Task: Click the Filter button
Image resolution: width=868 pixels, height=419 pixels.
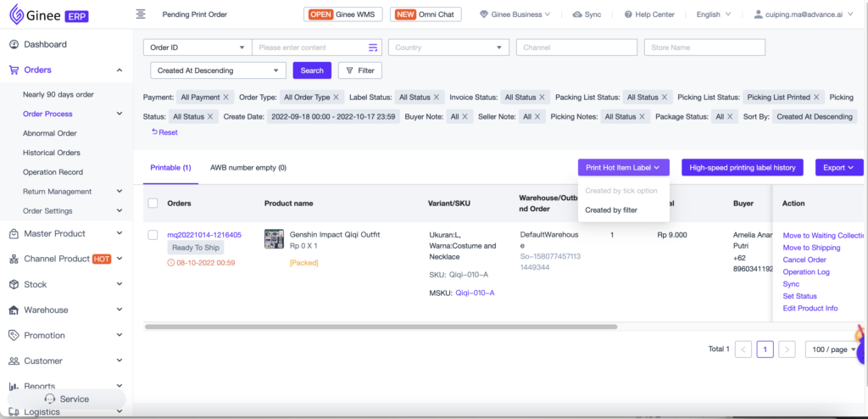Action: coord(359,71)
